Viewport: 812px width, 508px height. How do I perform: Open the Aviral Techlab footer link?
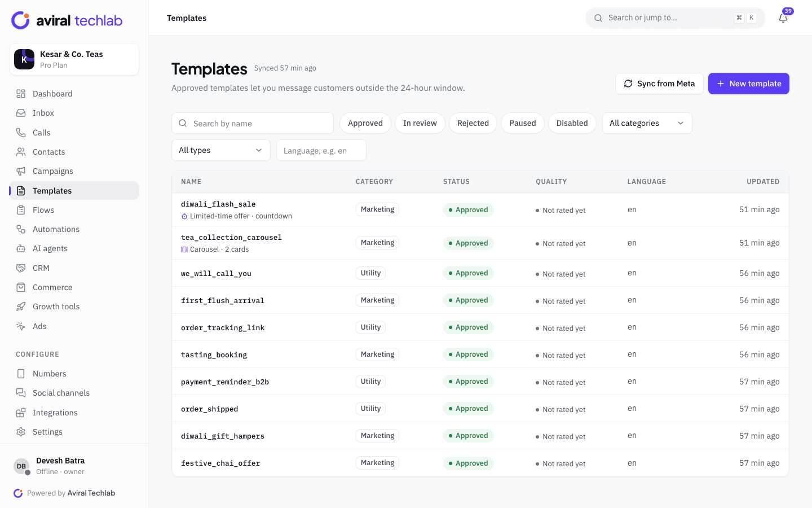click(91, 493)
